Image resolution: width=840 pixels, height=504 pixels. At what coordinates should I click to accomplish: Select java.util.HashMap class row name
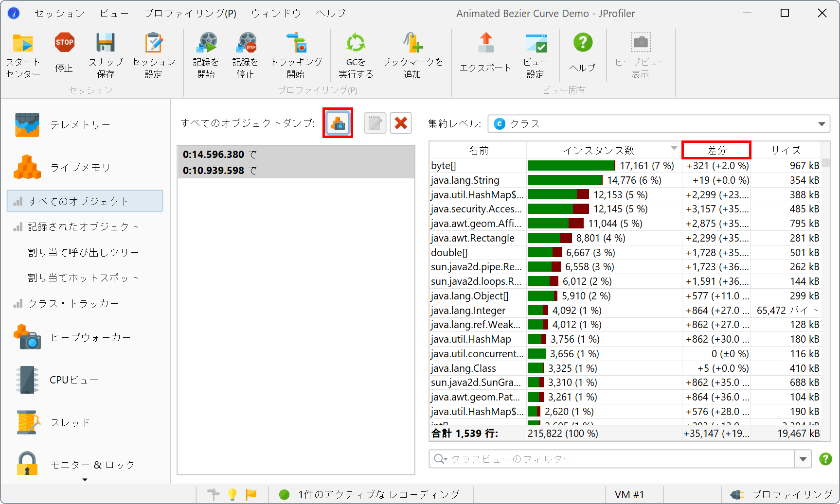[x=471, y=339]
